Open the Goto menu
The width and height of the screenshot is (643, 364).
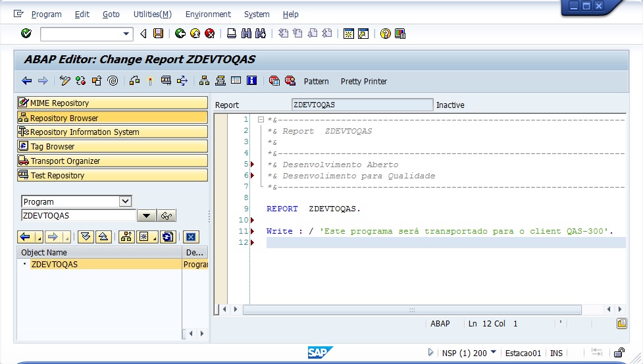[x=111, y=14]
